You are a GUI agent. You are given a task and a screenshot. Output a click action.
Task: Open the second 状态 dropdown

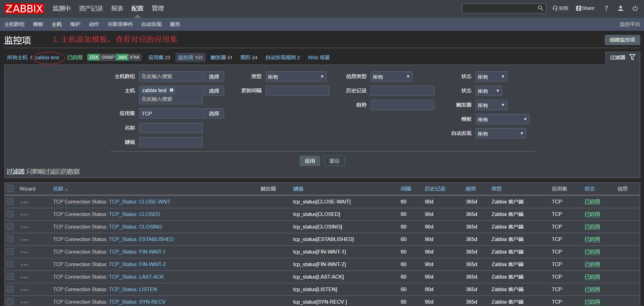(489, 91)
